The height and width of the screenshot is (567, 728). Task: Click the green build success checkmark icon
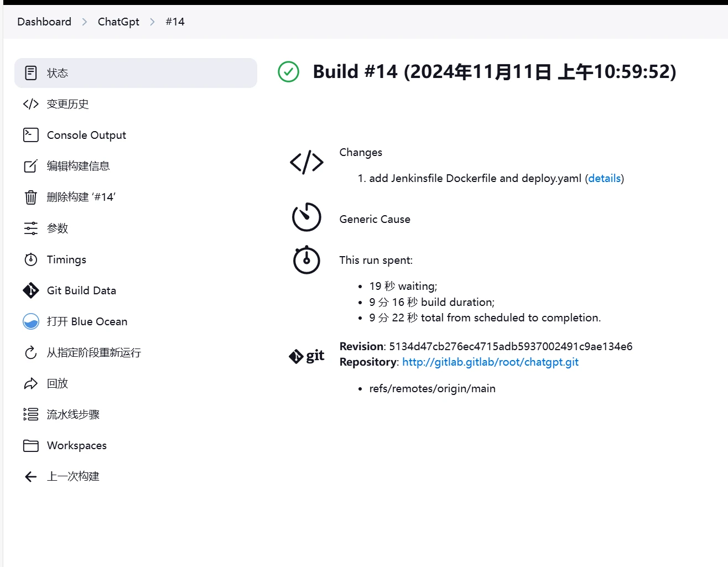[x=288, y=72]
